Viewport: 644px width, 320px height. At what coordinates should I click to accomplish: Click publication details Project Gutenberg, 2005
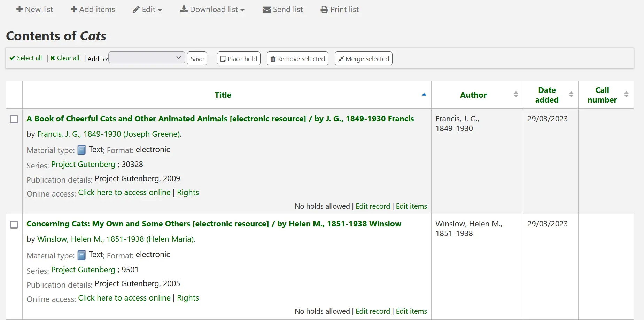138,283
